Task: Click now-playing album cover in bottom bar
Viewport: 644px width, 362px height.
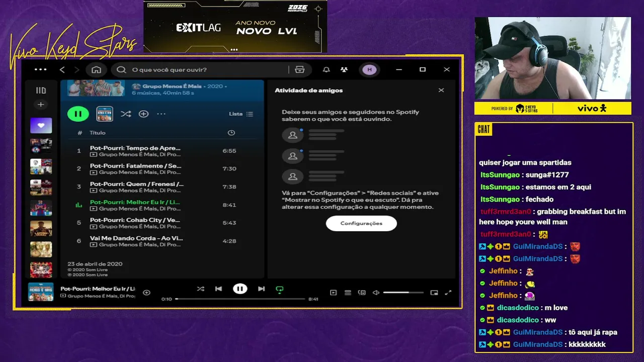Action: [x=41, y=292]
